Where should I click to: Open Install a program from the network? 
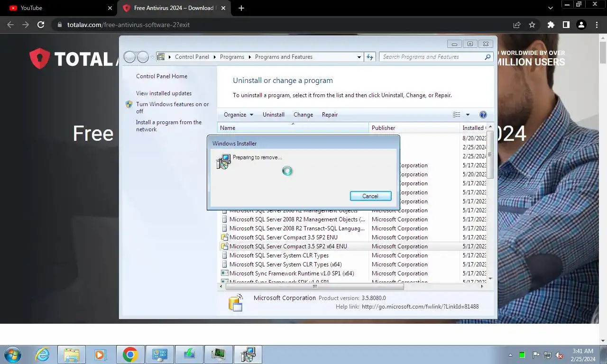pos(169,126)
